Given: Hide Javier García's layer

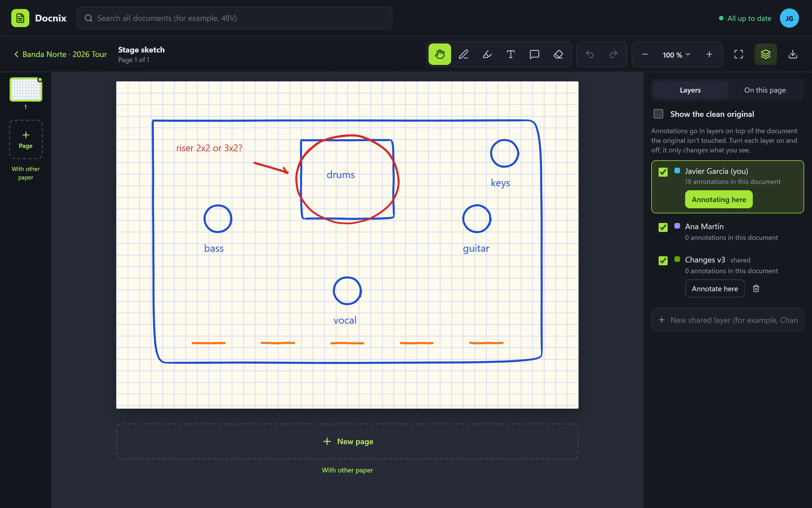Looking at the screenshot, I should click(663, 172).
